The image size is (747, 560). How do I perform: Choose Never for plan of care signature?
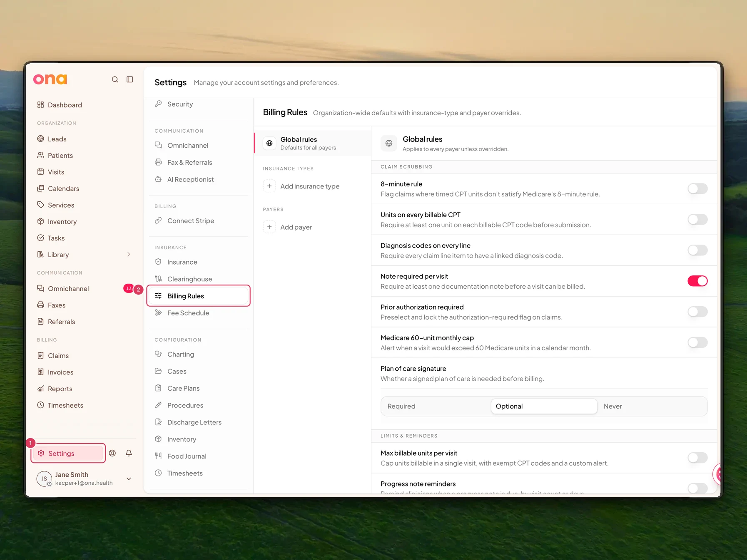click(652, 406)
